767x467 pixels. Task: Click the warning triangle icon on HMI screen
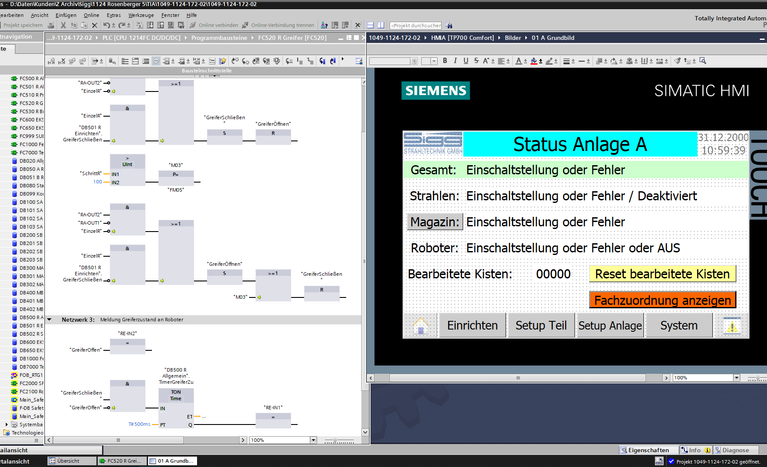[732, 326]
